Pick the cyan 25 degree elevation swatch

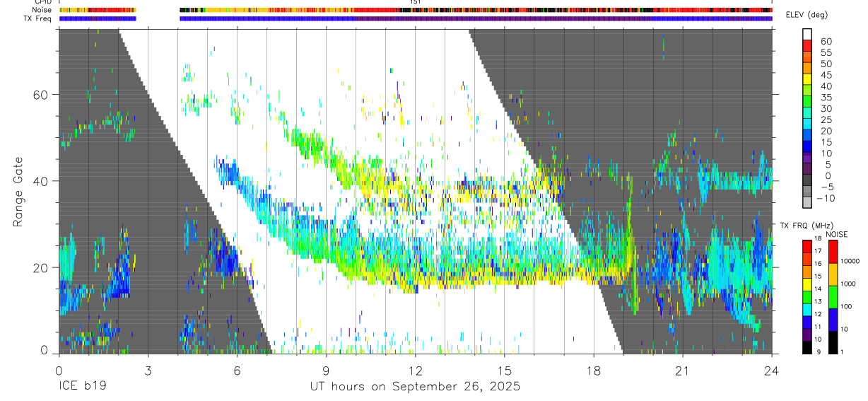pos(807,124)
